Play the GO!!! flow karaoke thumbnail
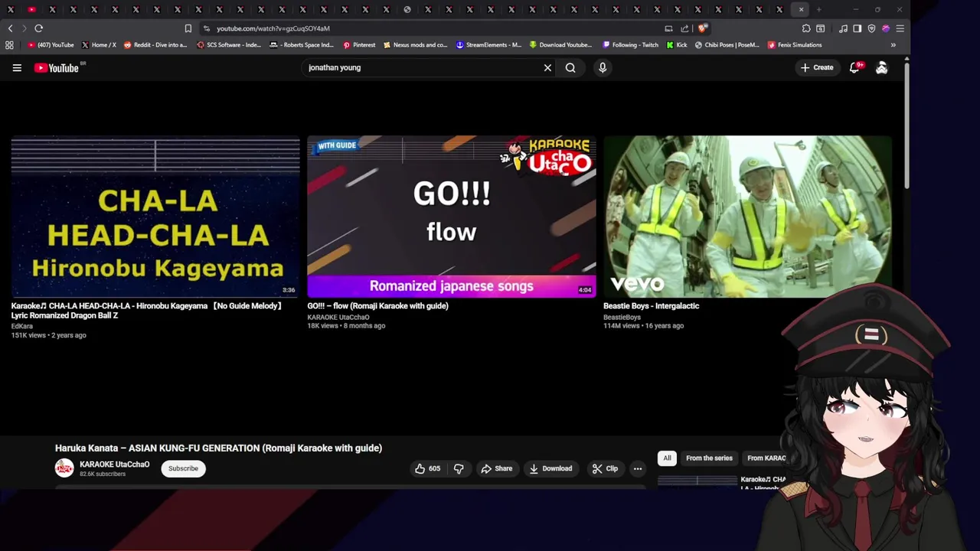This screenshot has height=551, width=980. click(x=452, y=217)
